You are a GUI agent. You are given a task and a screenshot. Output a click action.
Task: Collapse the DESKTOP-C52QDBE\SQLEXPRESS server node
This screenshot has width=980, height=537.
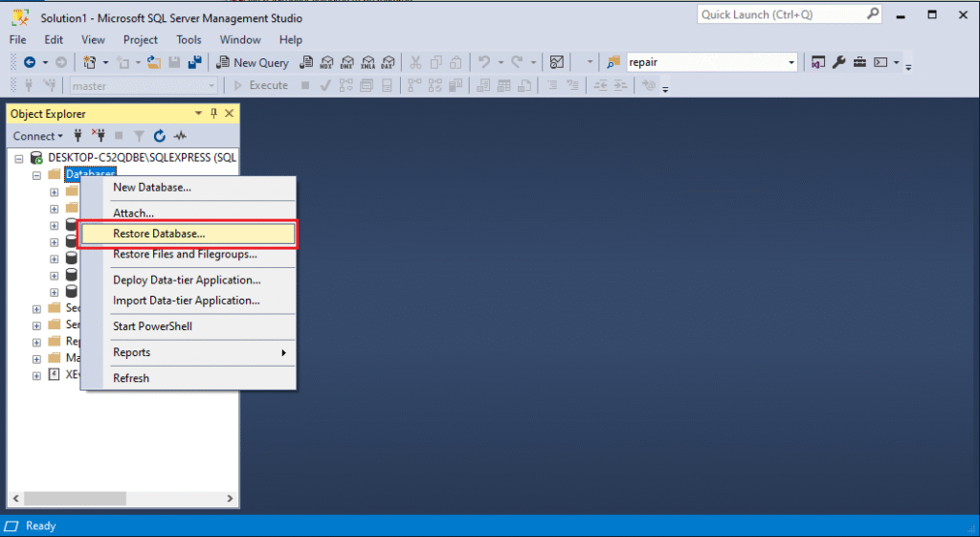point(19,159)
